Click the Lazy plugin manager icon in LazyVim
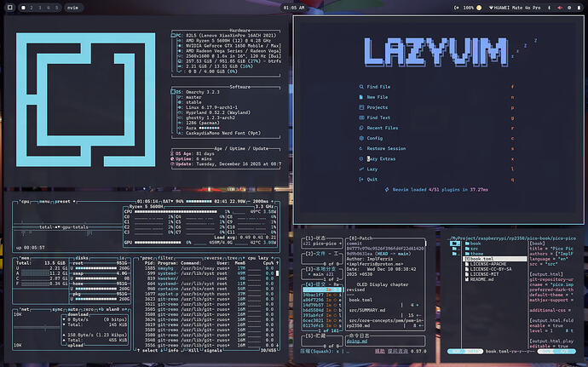The image size is (588, 367). [361, 169]
